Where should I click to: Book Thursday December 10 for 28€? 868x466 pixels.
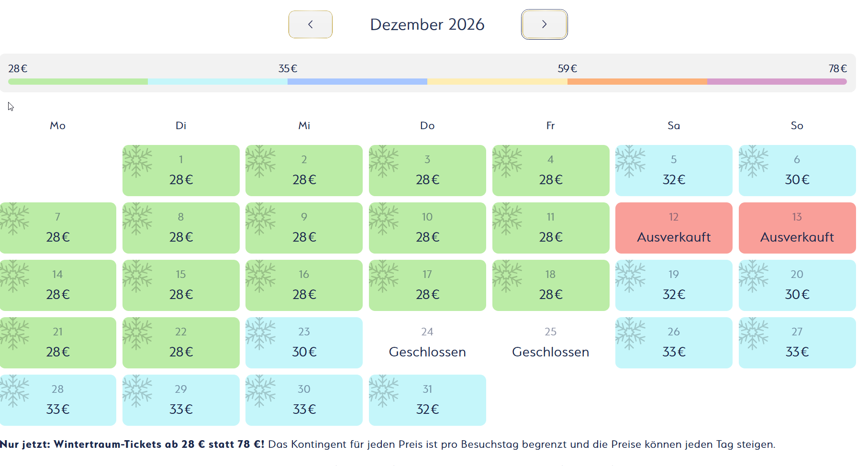(x=427, y=228)
